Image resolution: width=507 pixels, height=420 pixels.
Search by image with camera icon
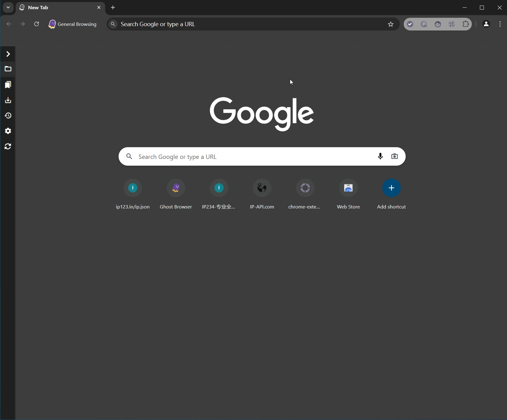click(395, 156)
